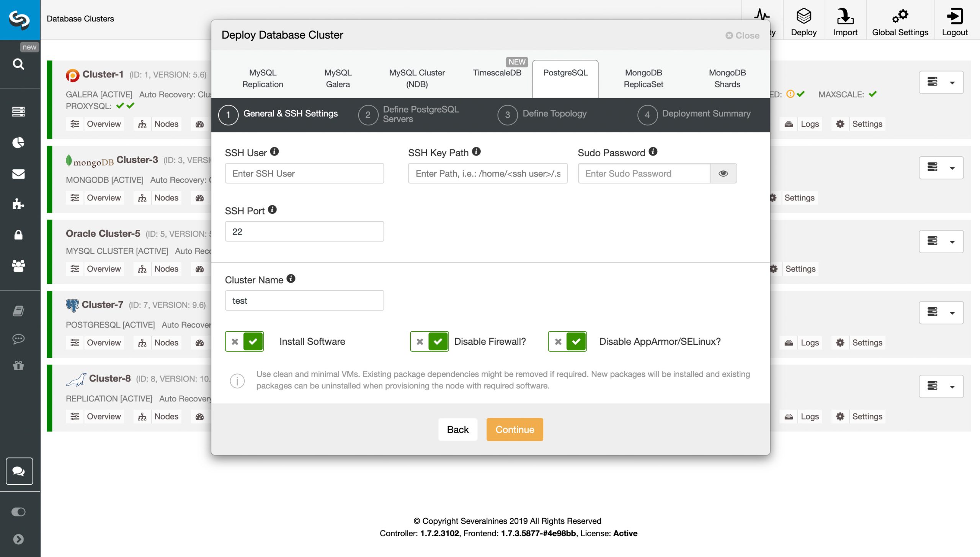Open Cluster-8 Logs link

pyautogui.click(x=802, y=417)
